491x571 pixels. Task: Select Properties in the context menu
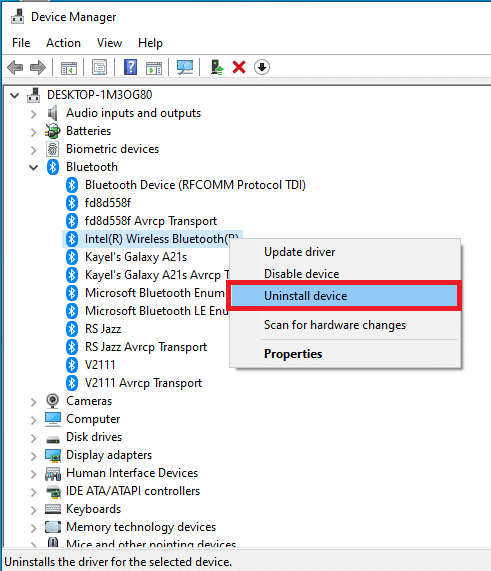pos(293,354)
